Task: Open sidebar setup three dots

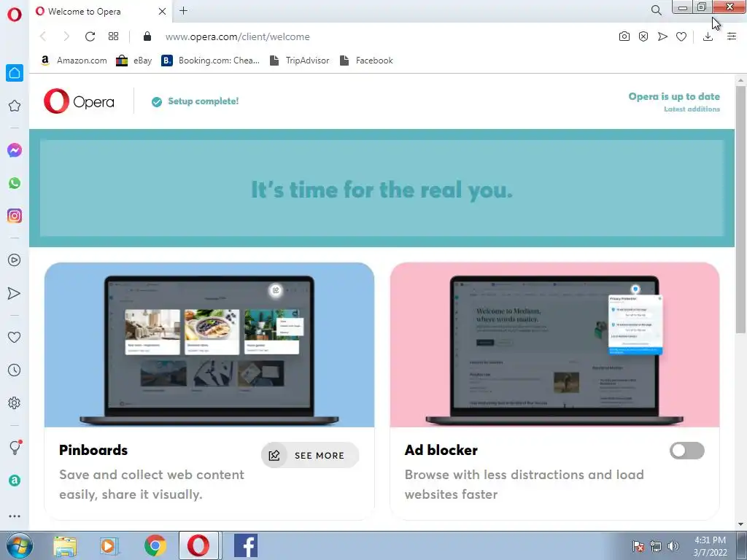Action: [x=15, y=516]
